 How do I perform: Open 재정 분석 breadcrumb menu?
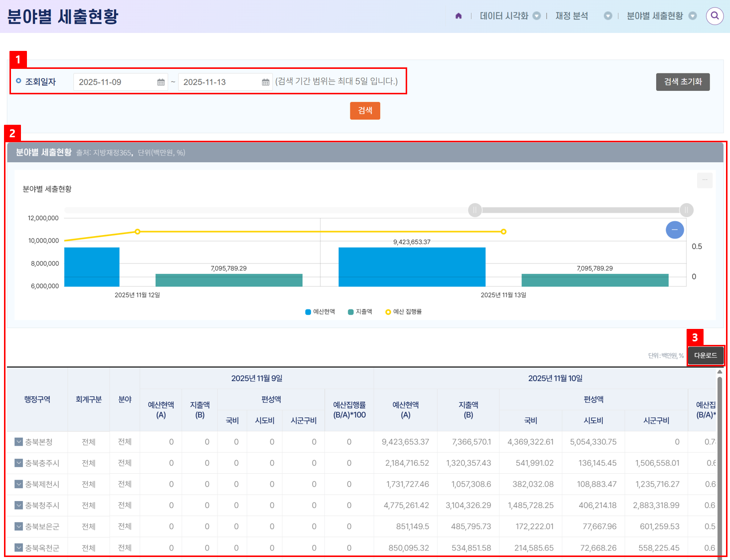point(607,16)
